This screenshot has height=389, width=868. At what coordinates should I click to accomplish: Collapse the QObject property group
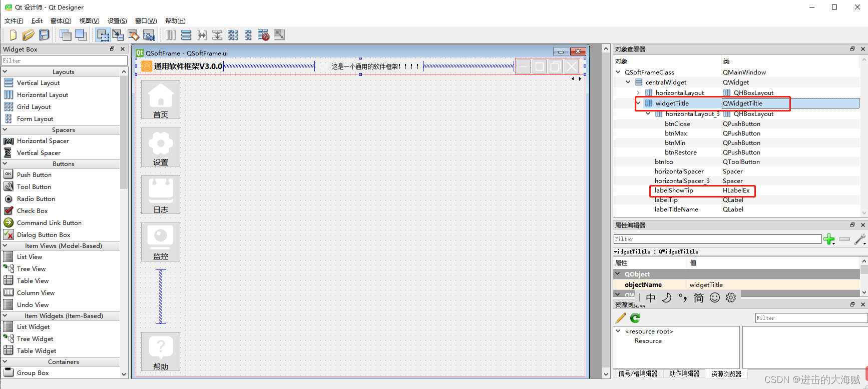[x=618, y=274]
